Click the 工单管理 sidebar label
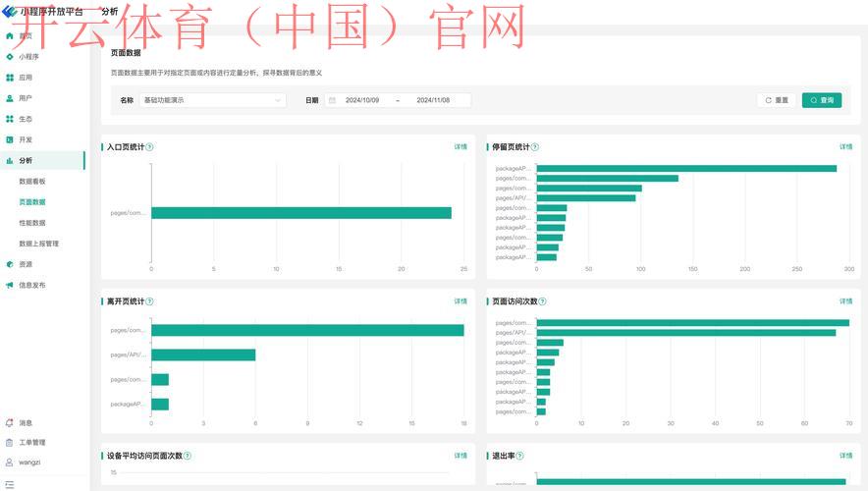This screenshot has height=491, width=868. pyautogui.click(x=32, y=442)
